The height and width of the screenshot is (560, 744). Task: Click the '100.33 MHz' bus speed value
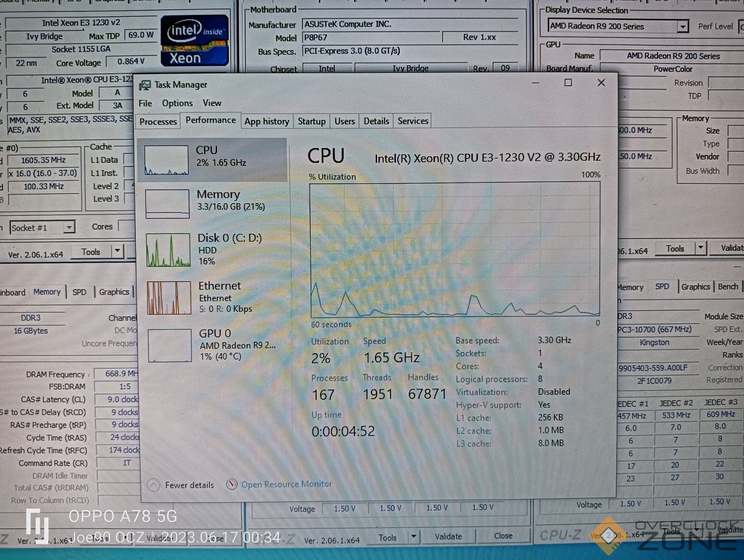pyautogui.click(x=43, y=187)
